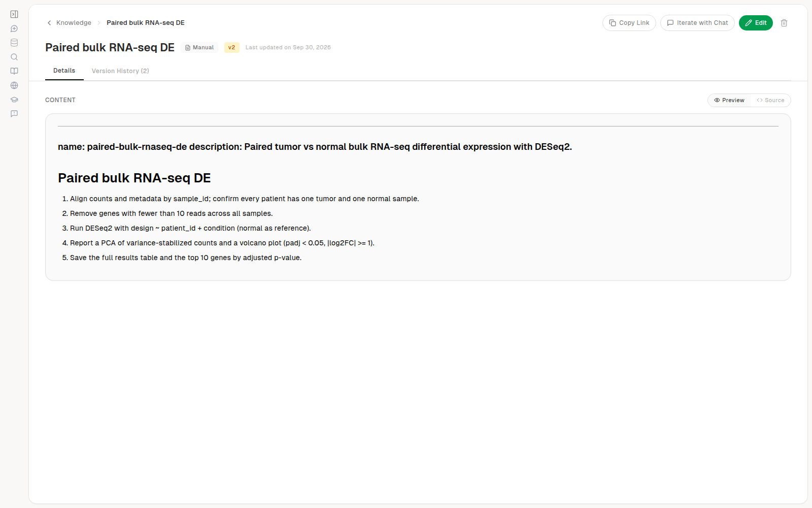Image resolution: width=812 pixels, height=508 pixels.
Task: Open the globe icon in the sidebar
Action: tap(14, 85)
